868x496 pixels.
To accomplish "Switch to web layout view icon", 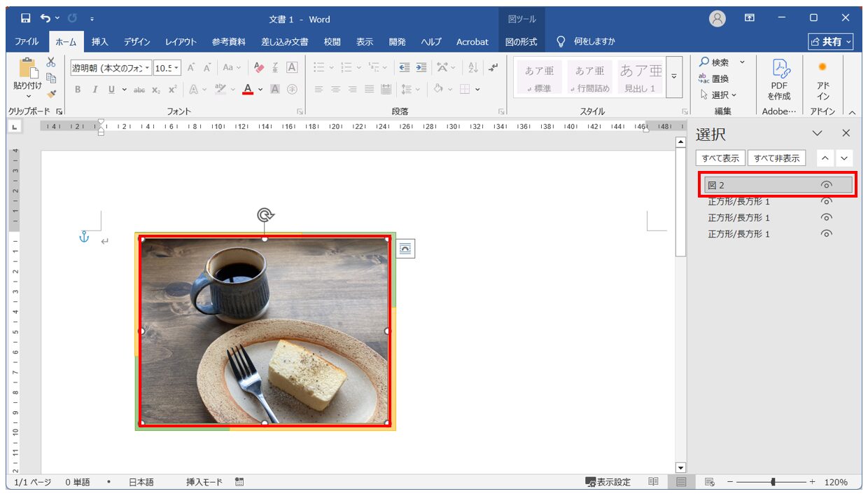I will (709, 482).
